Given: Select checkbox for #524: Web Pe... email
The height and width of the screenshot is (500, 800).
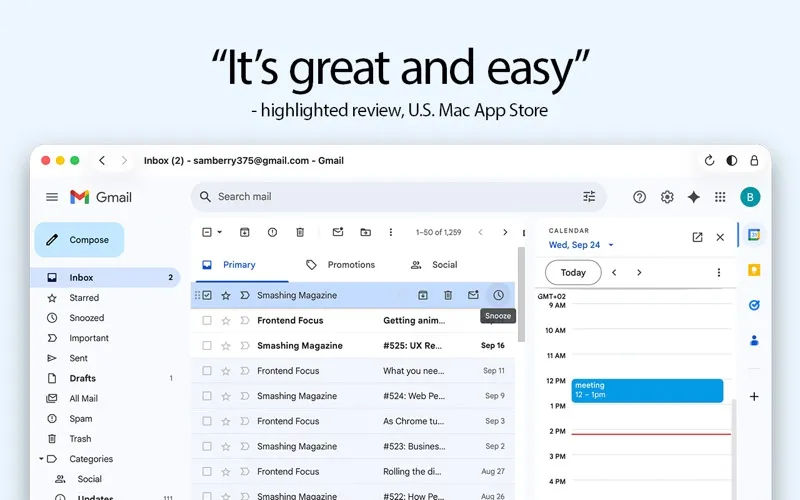Looking at the screenshot, I should (x=207, y=396).
